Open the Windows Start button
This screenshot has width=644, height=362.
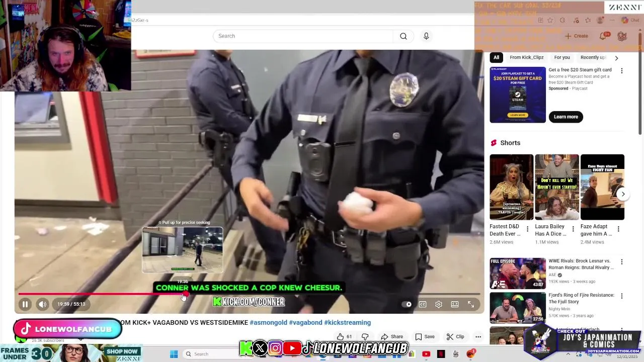tap(174, 354)
